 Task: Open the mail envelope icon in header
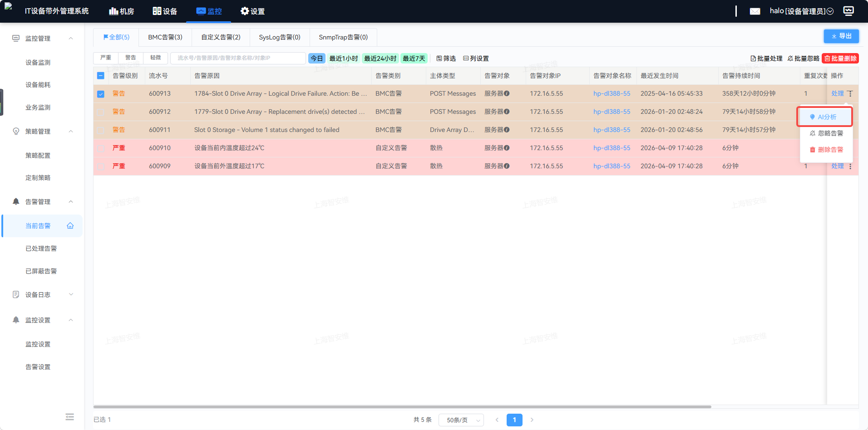pos(755,11)
